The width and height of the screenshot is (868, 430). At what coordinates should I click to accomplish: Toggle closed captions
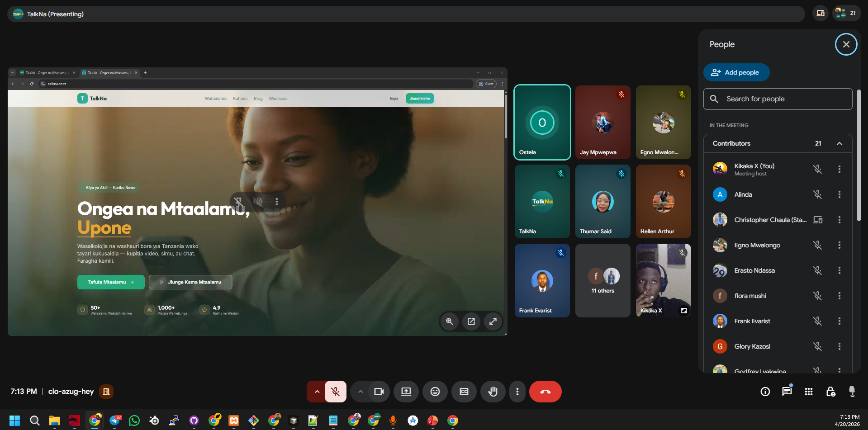coord(464,392)
